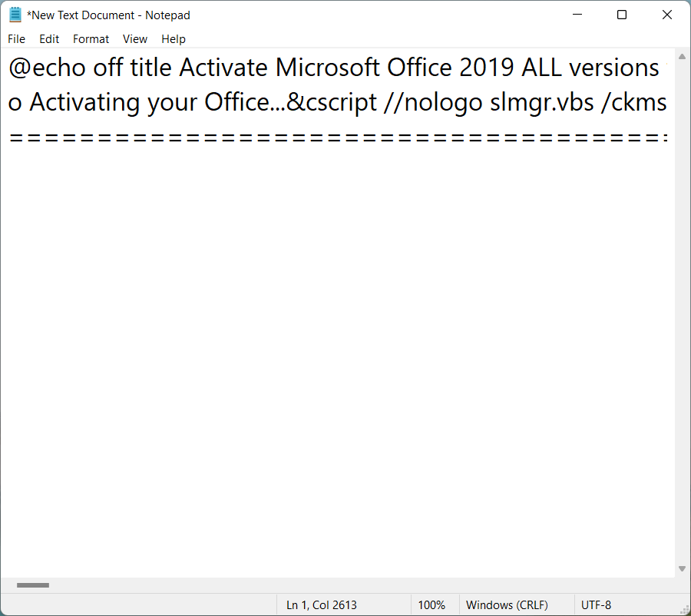Open the File menu
Viewport: 691px width, 616px height.
coord(16,39)
